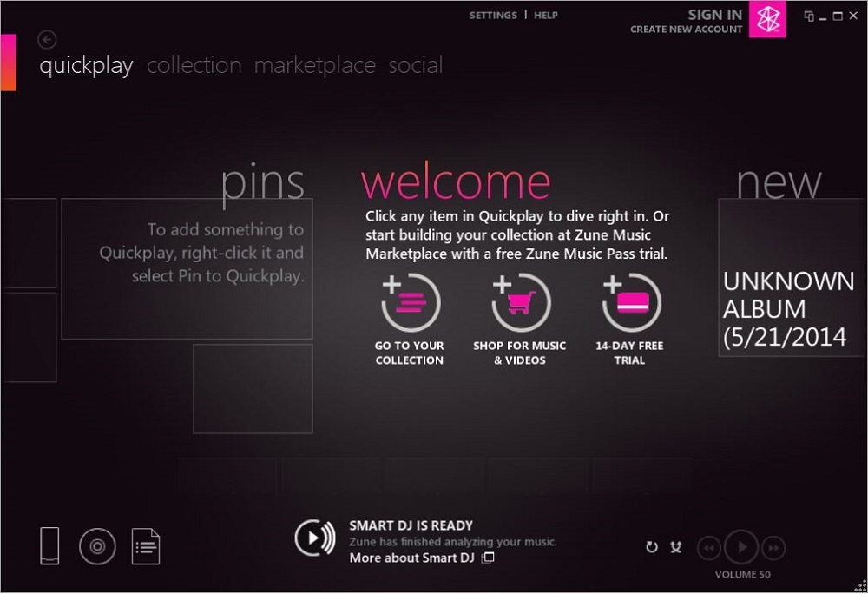Open the playlist document icon

pyautogui.click(x=146, y=546)
